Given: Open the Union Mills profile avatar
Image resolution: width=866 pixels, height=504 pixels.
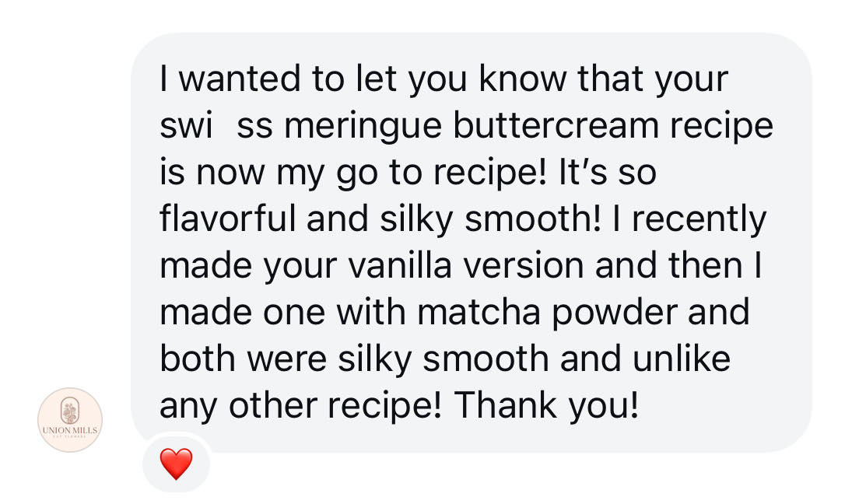Looking at the screenshot, I should pyautogui.click(x=70, y=420).
